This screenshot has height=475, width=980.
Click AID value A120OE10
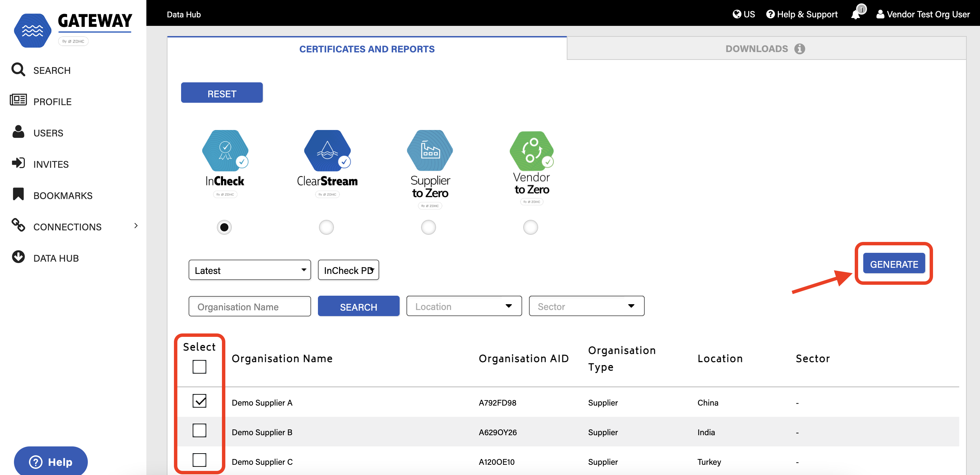pyautogui.click(x=496, y=462)
